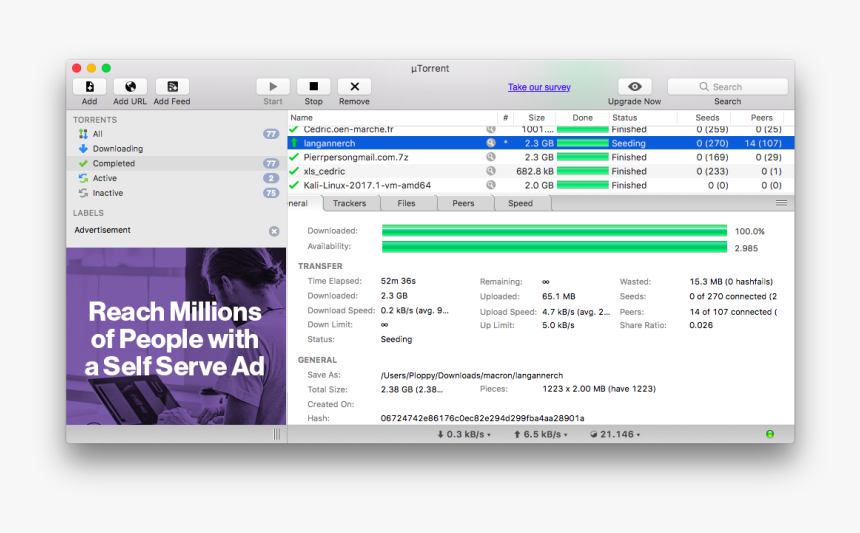The height and width of the screenshot is (533, 860).
Task: Click the Add URL globe icon
Action: 130,87
